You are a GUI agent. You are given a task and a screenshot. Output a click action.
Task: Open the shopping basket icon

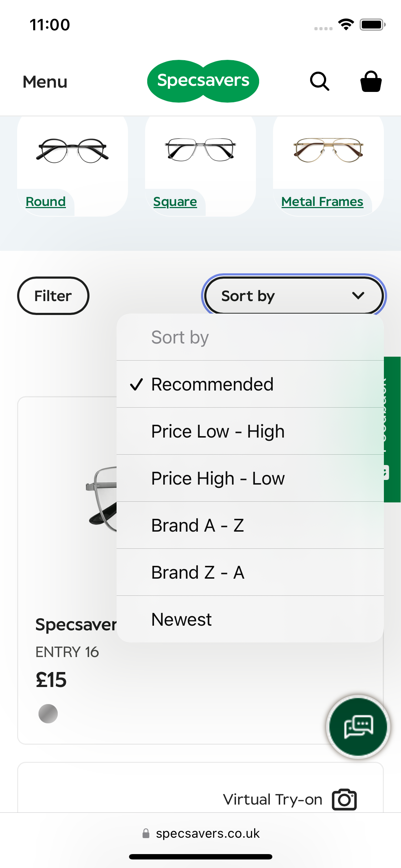[x=371, y=82]
